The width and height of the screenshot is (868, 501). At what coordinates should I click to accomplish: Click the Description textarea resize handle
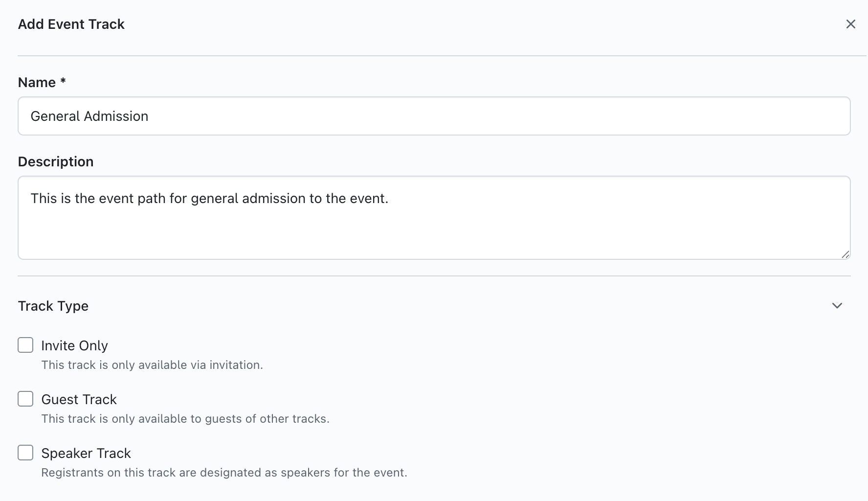point(845,254)
